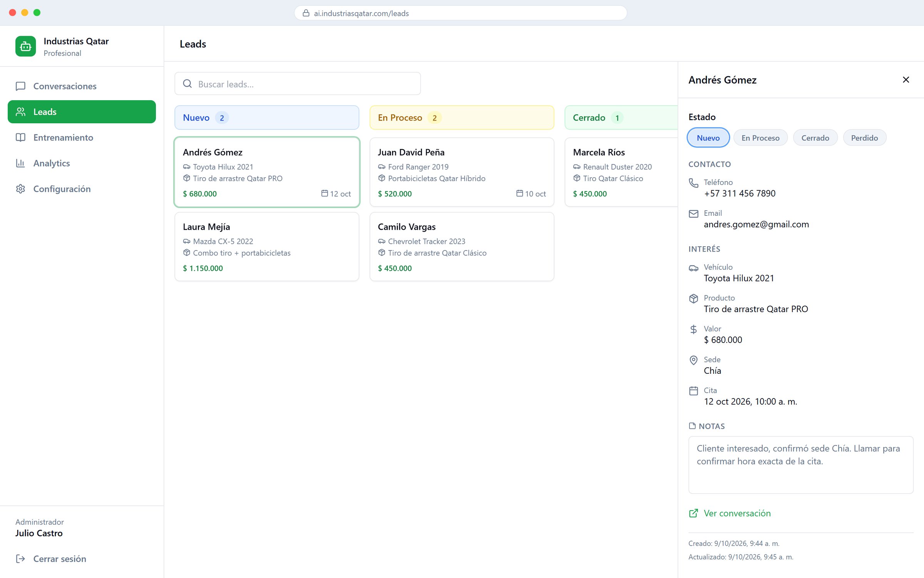Click the phone icon beside Teléfono

693,183
